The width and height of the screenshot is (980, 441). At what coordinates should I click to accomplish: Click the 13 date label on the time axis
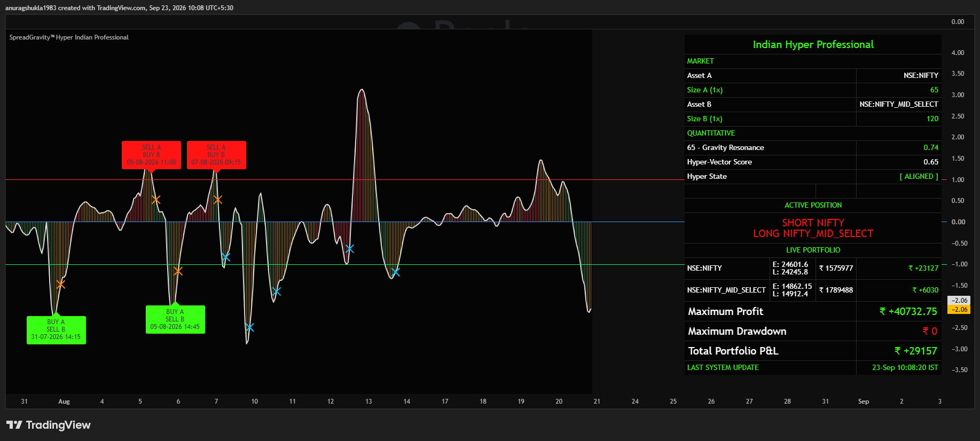369,401
